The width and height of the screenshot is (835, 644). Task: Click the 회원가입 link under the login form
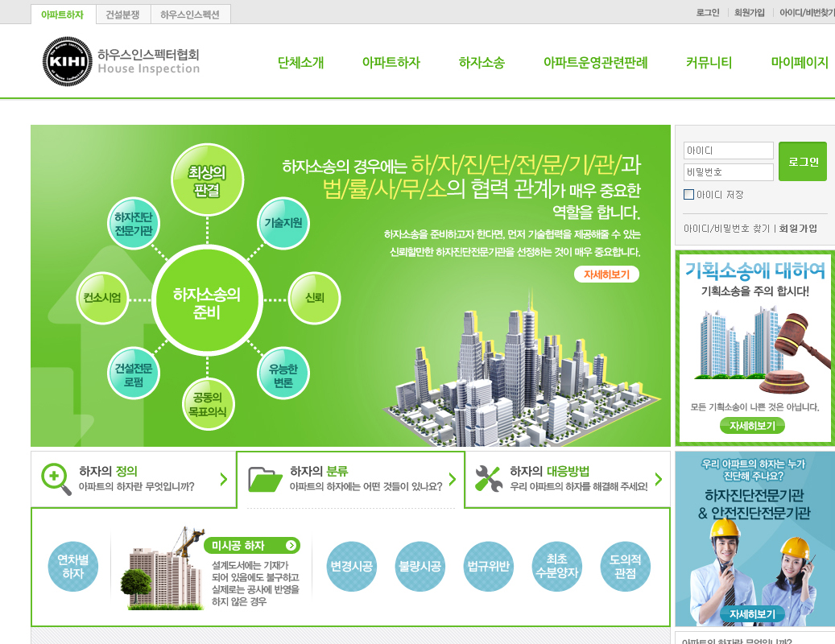click(798, 229)
